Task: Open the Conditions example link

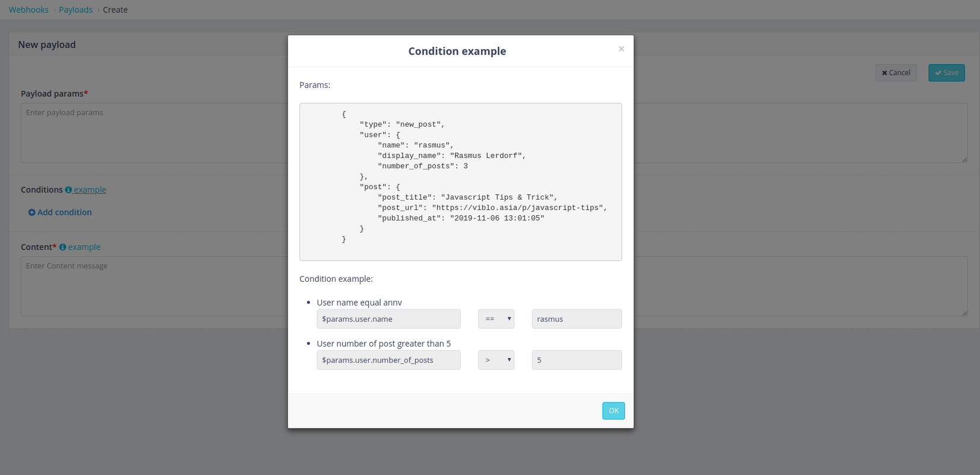Action: click(90, 190)
